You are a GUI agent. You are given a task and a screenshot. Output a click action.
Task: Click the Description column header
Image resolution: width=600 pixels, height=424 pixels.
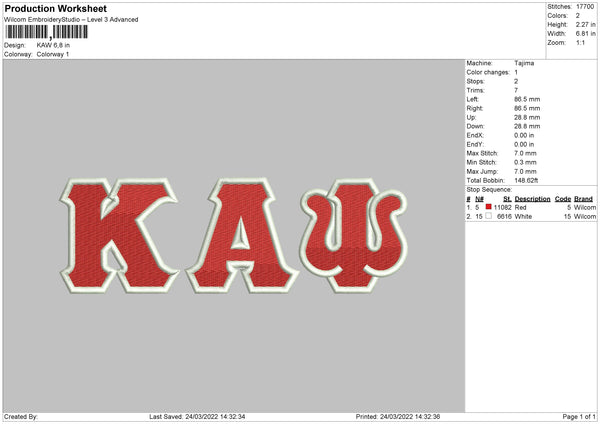(532, 199)
